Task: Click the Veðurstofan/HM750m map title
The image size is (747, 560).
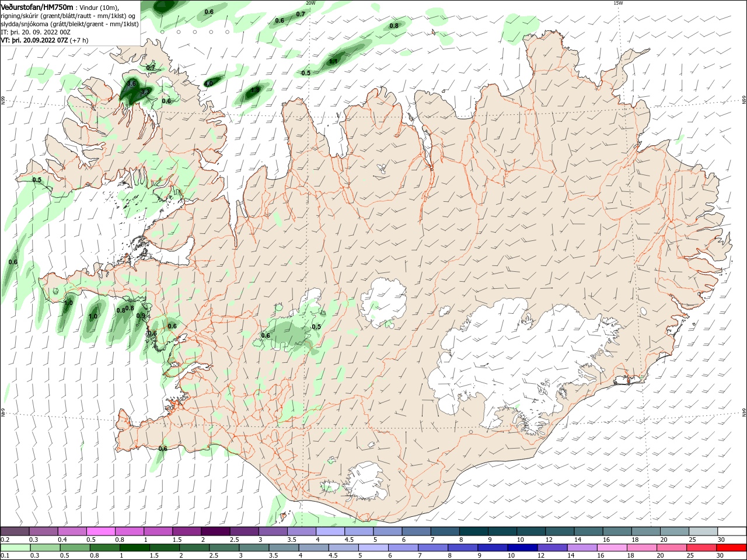Action: [37, 7]
